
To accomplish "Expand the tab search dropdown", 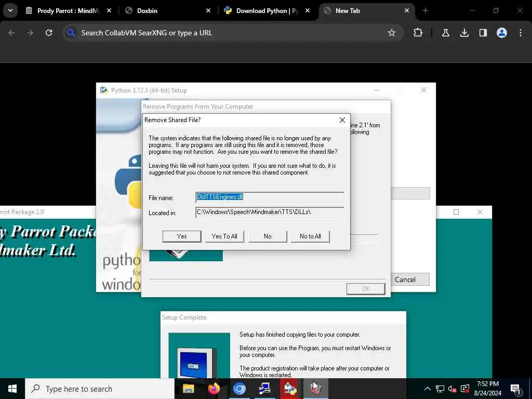I will pyautogui.click(x=10, y=11).
